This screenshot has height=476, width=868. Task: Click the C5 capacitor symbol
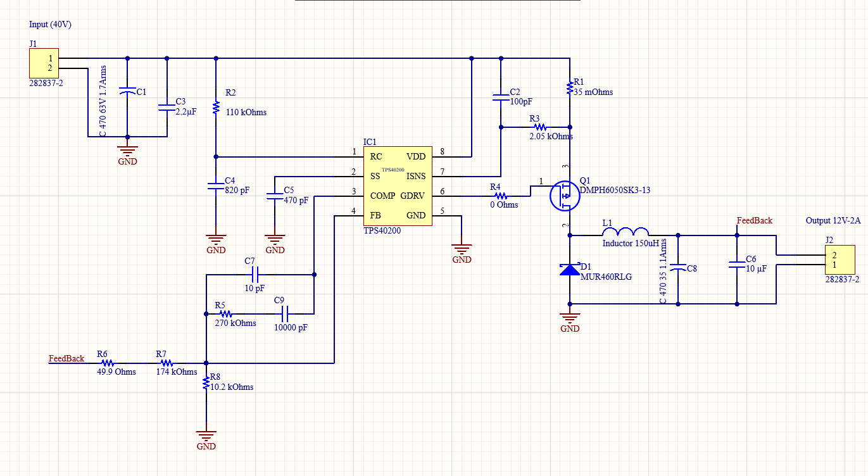pos(275,196)
